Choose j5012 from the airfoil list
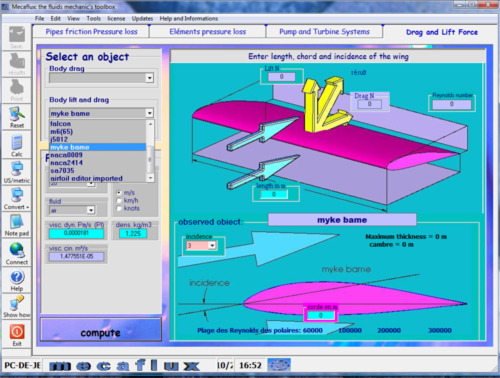This screenshot has height=378, width=500. click(98, 139)
